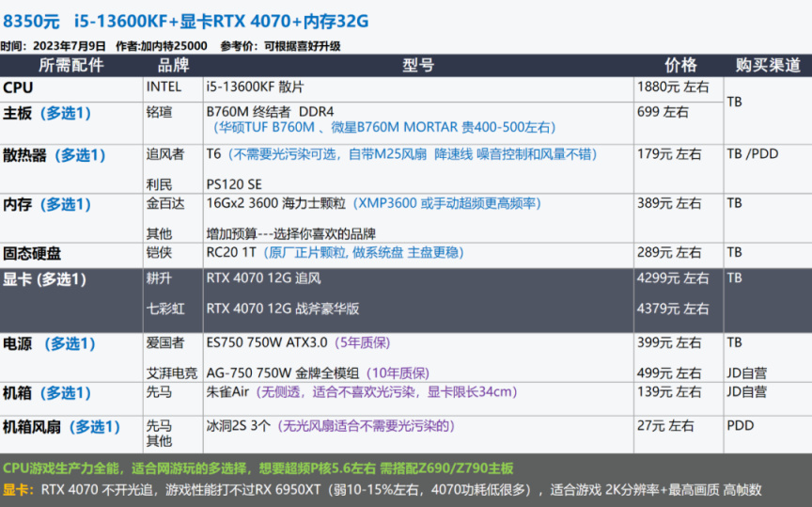Select the '固态硬盘' row label

pyautogui.click(x=32, y=254)
